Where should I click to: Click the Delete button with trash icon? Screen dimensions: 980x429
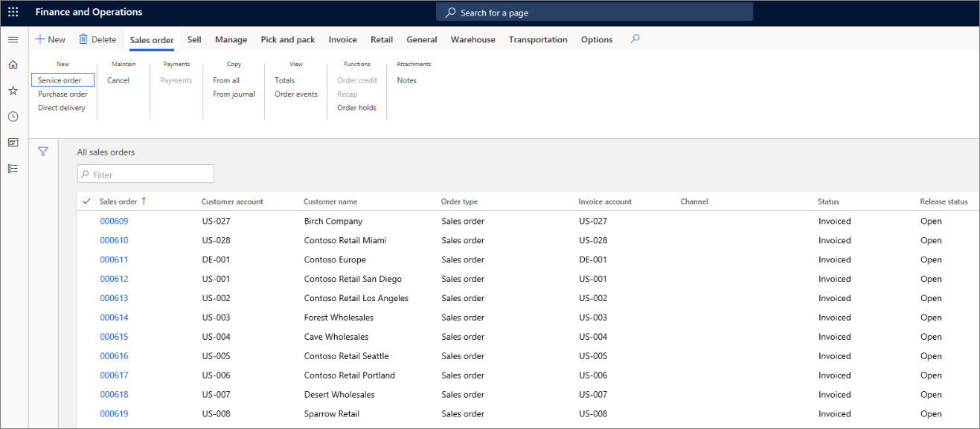click(97, 39)
